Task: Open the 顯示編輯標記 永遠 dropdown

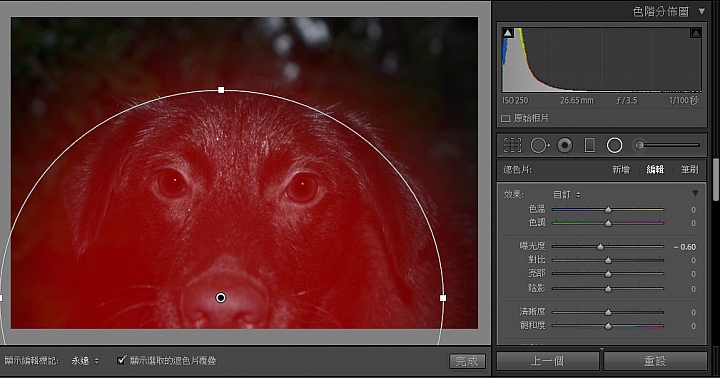Action: [85, 361]
